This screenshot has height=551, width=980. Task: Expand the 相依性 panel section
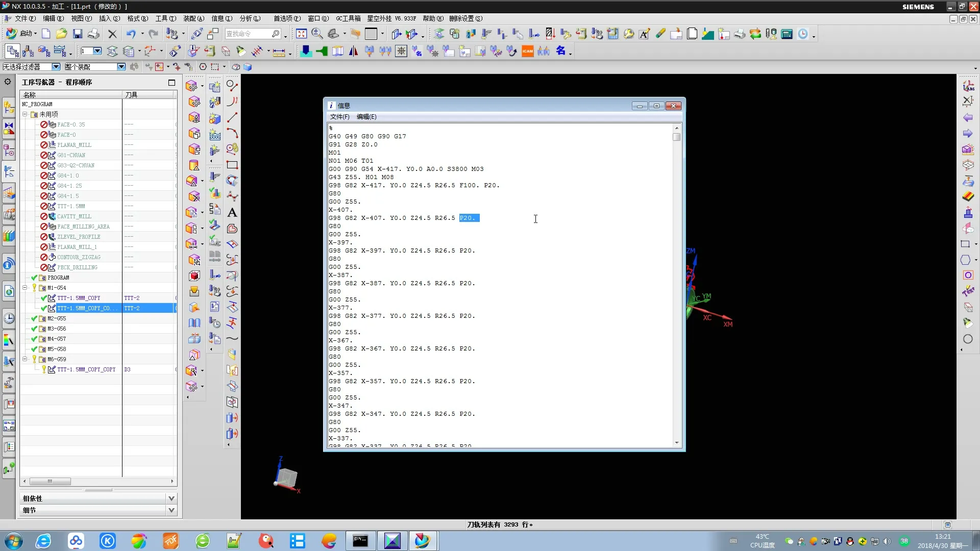171,498
